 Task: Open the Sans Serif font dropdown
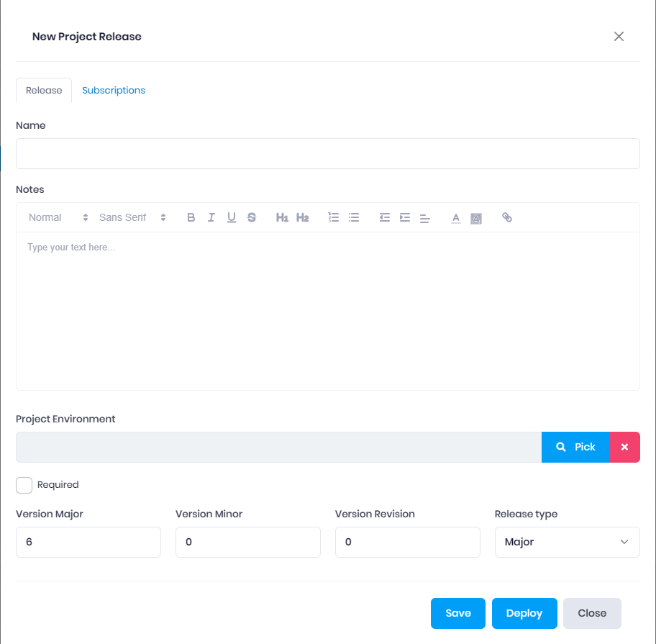point(132,217)
